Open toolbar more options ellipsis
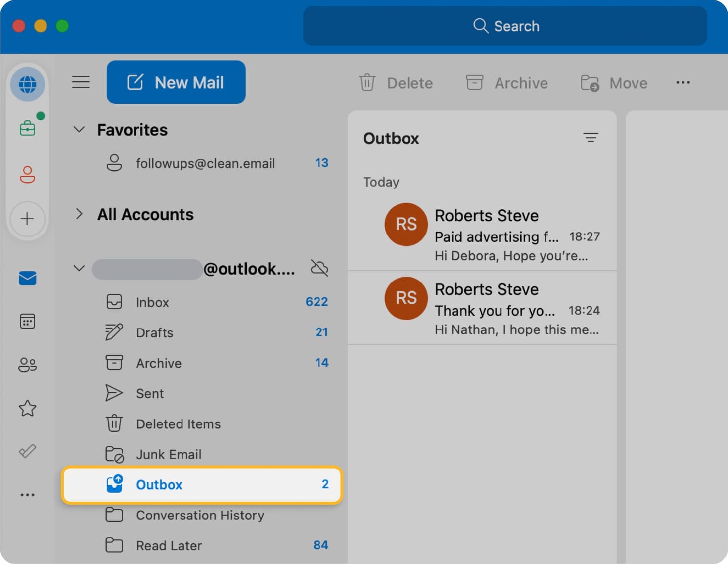Image resolution: width=728 pixels, height=564 pixels. 683,82
